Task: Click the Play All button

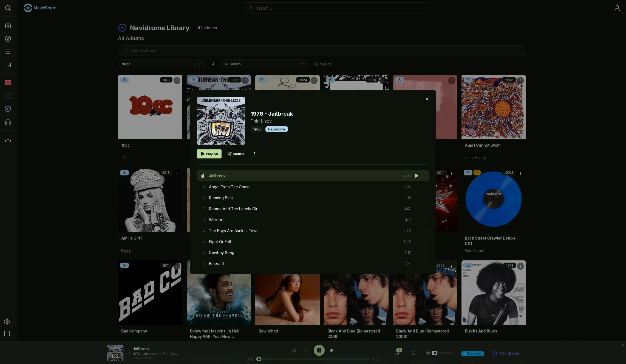Action: pos(209,154)
